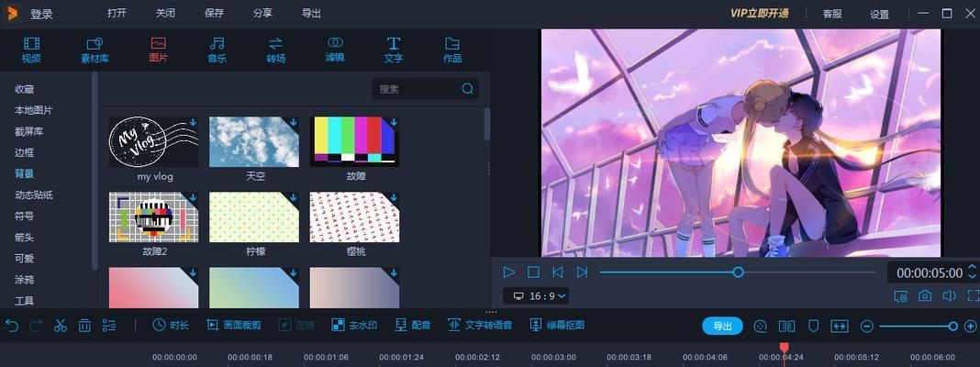980x367 pixels.
Task: Open the 16:9 aspect ratio dropdown
Action: [x=536, y=295]
